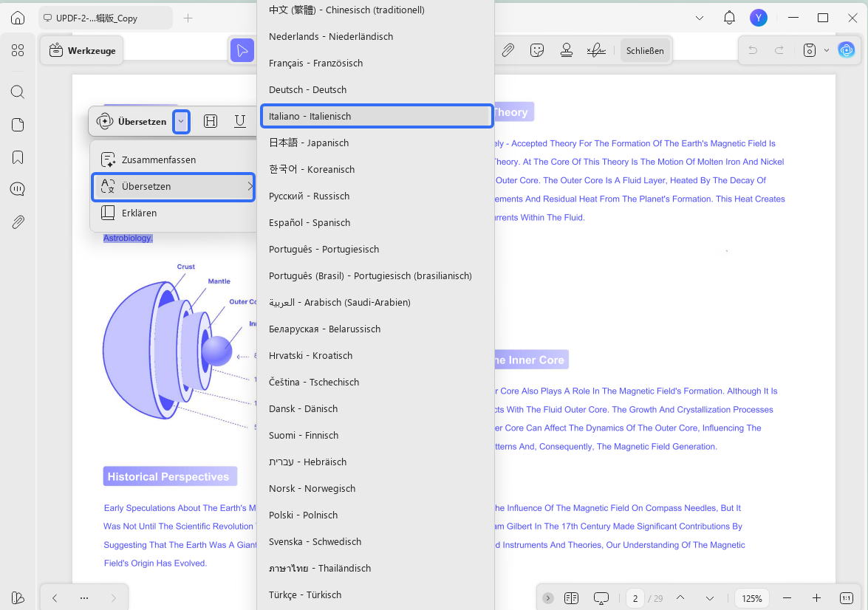Select Koreanisch language option
The height and width of the screenshot is (610, 868).
(x=376, y=169)
